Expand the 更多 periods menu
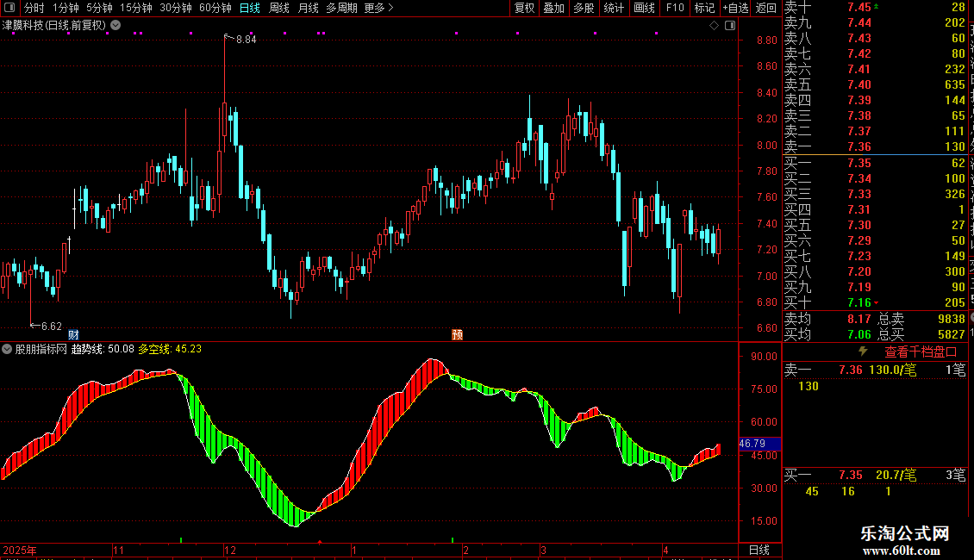974x560 pixels. pos(379,8)
